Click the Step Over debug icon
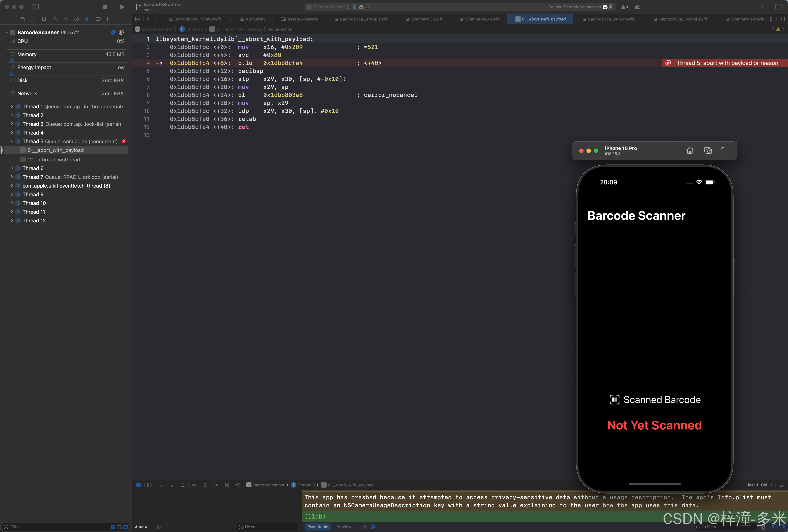The height and width of the screenshot is (532, 788). (161, 485)
